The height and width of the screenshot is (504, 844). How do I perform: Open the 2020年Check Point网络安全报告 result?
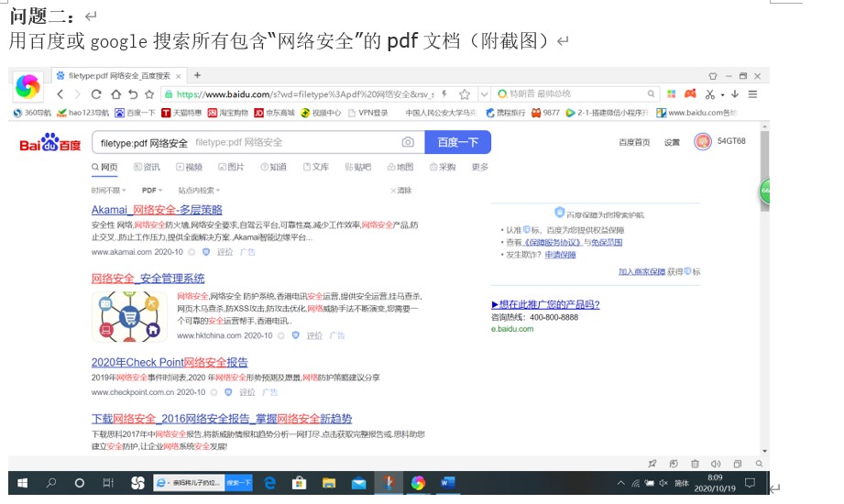tap(170, 362)
